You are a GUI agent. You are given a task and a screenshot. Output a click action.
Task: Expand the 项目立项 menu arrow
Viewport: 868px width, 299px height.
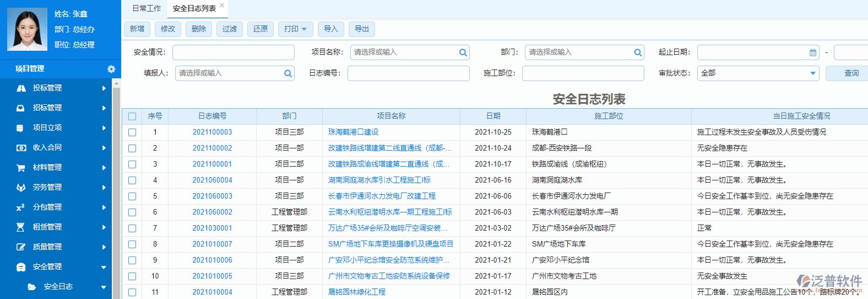click(104, 128)
